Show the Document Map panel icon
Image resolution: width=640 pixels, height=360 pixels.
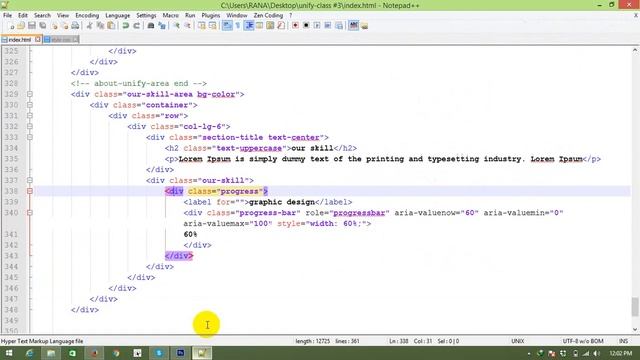click(x=270, y=26)
